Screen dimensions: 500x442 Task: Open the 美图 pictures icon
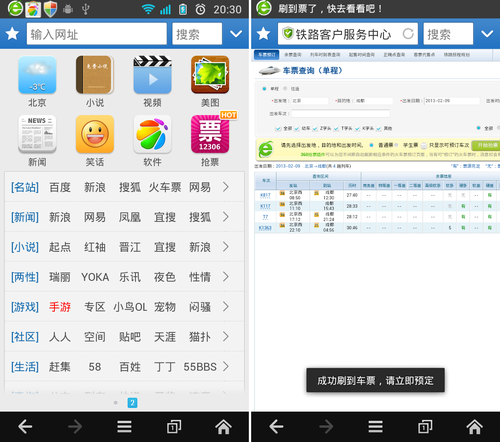pyautogui.click(x=210, y=75)
